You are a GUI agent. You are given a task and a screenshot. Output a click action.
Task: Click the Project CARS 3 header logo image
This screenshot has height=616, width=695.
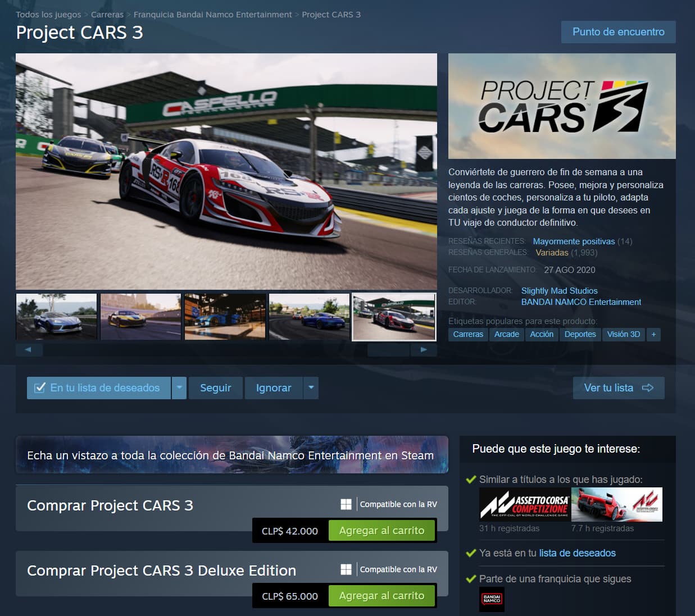(562, 106)
